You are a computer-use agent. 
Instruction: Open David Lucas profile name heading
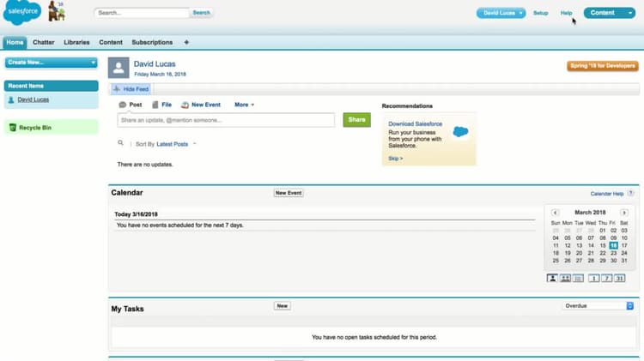pos(155,64)
